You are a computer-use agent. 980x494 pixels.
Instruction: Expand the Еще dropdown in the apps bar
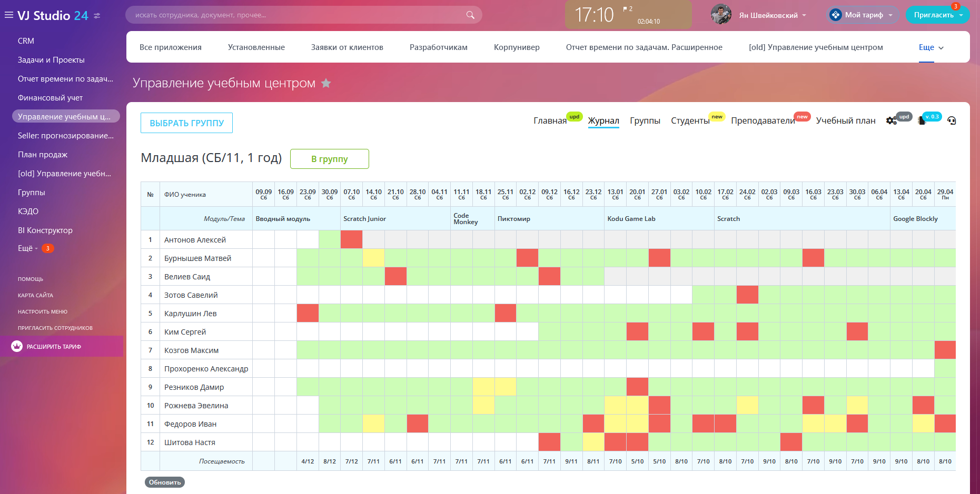(x=930, y=47)
